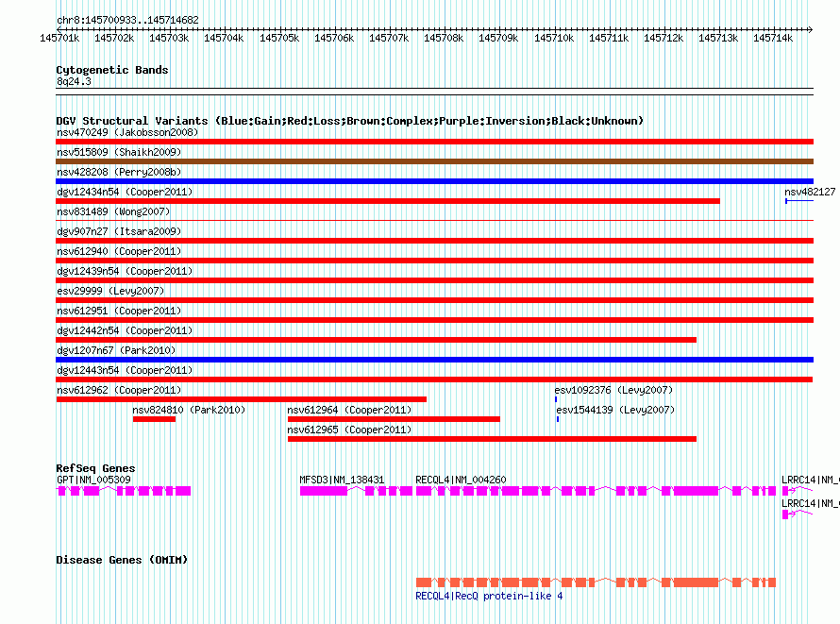Click the nsv482127 variant label
This screenshot has height=624, width=840.
click(x=810, y=192)
